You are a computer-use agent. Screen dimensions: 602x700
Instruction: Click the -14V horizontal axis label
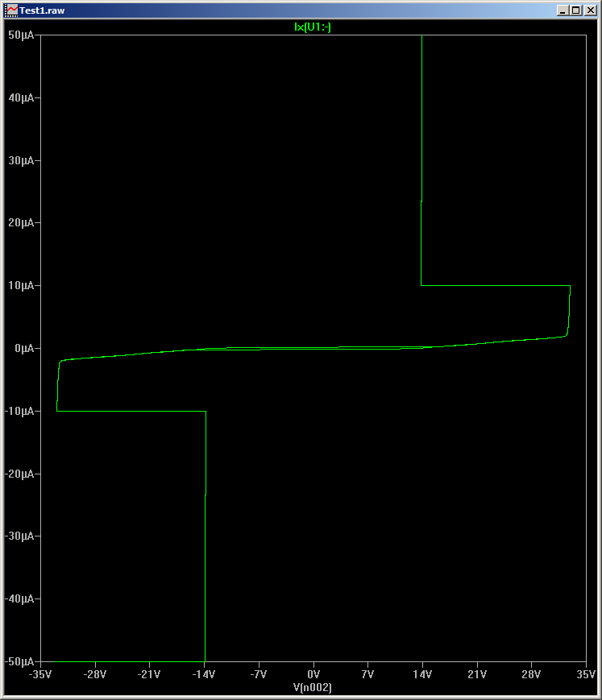pyautogui.click(x=204, y=674)
